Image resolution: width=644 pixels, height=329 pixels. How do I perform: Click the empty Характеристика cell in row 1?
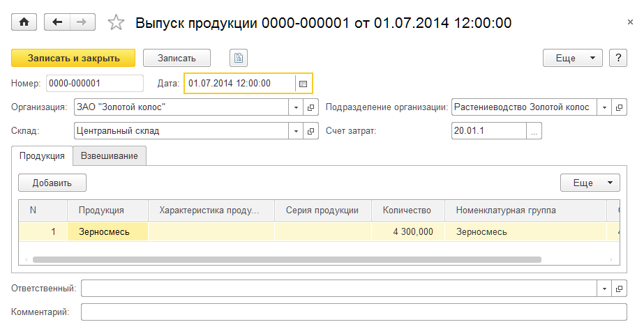(x=211, y=232)
